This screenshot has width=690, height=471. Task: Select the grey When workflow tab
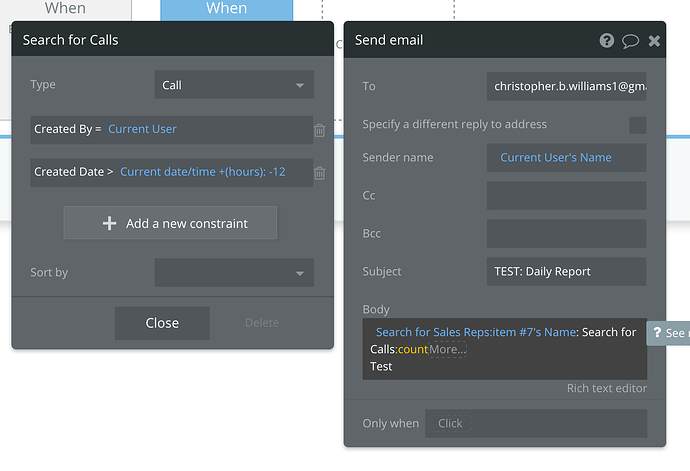(65, 9)
